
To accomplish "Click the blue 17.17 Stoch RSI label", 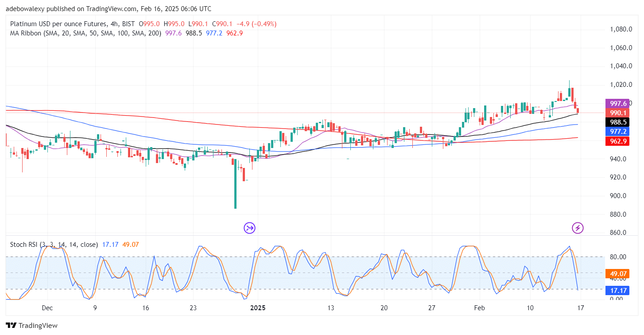I will [617, 291].
